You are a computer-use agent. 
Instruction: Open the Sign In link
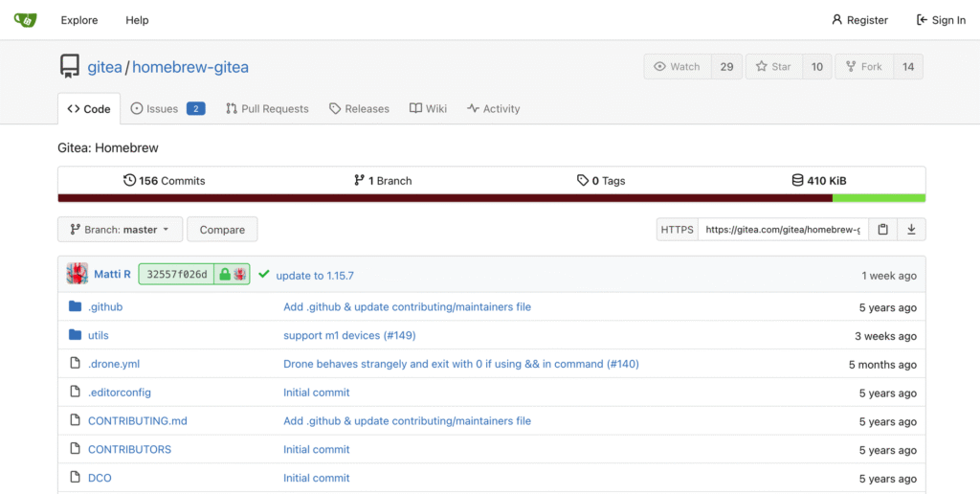click(941, 20)
